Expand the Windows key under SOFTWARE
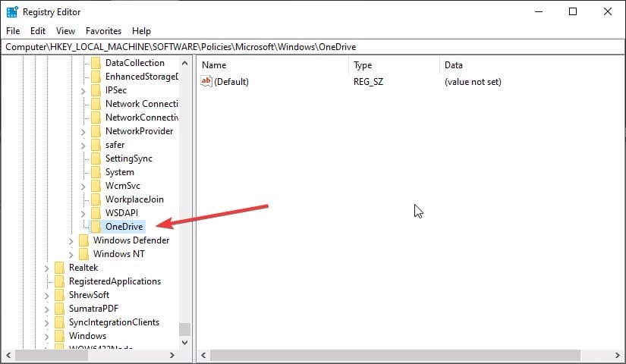Image resolution: width=626 pixels, height=364 pixels. [47, 337]
